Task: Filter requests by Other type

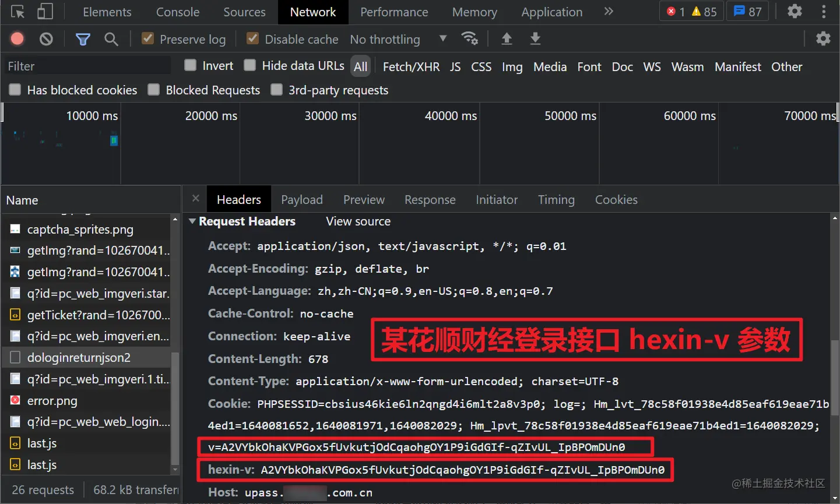Action: point(787,66)
